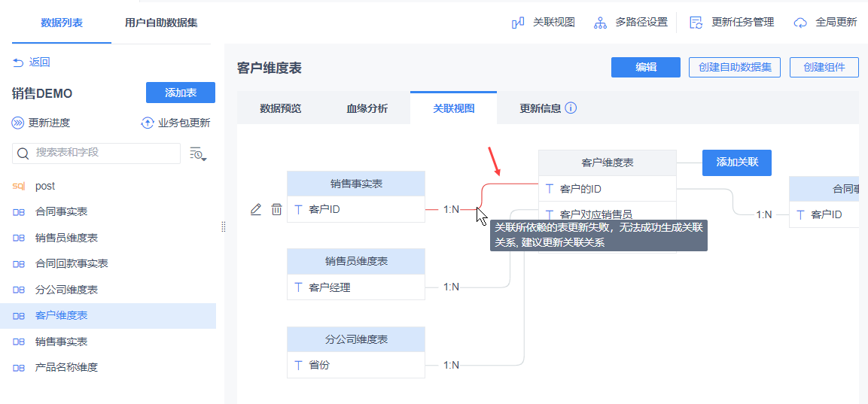Click the trash delete icon beside 销售事实表
The height and width of the screenshot is (404, 868).
pyautogui.click(x=276, y=209)
